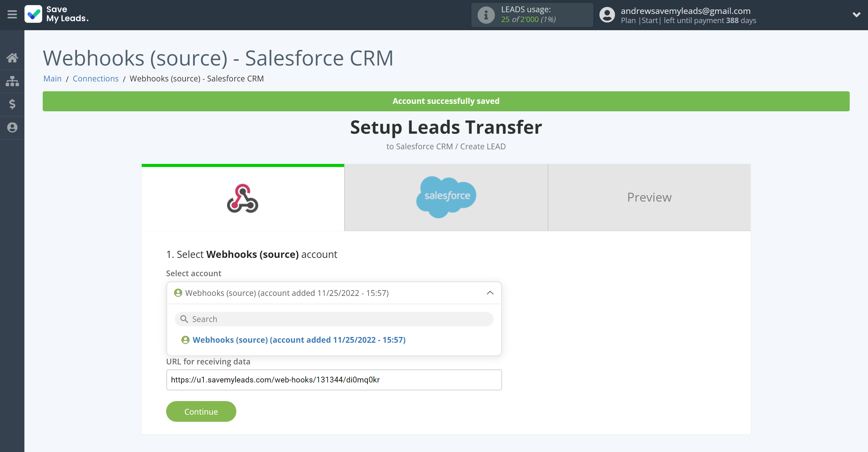Click the Save My Leads logo
This screenshot has width=868, height=452.
click(57, 14)
